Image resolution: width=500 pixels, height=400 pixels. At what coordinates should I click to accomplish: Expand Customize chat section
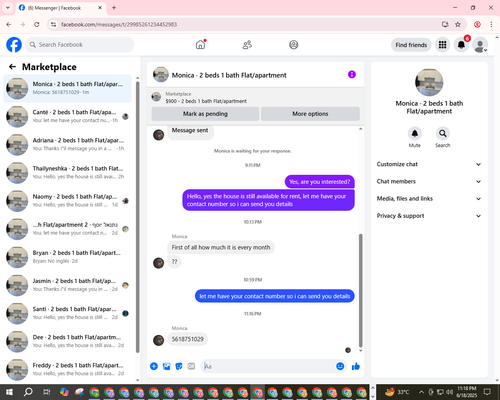pos(429,164)
